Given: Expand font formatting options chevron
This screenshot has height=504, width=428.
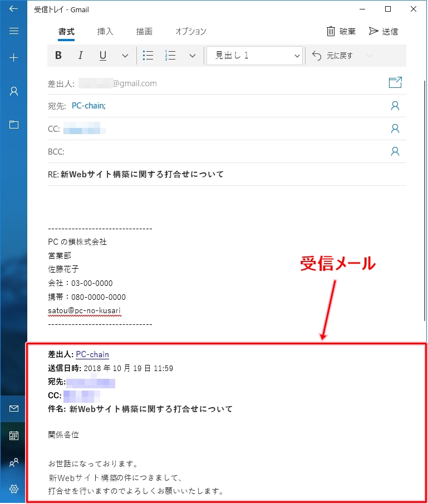Looking at the screenshot, I should (125, 56).
